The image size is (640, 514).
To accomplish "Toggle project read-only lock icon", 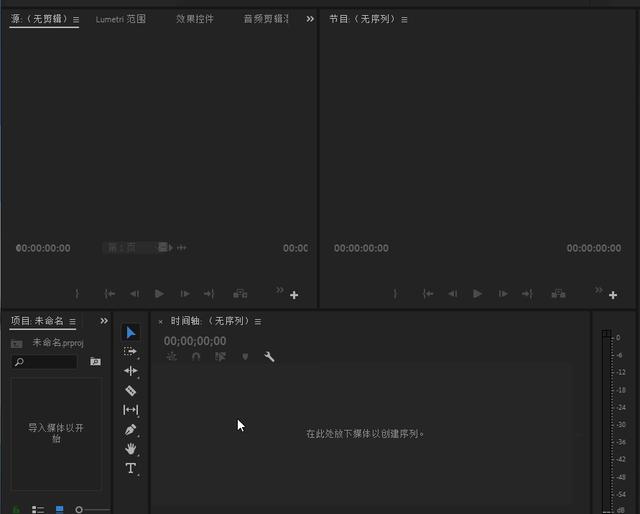I will (16, 509).
